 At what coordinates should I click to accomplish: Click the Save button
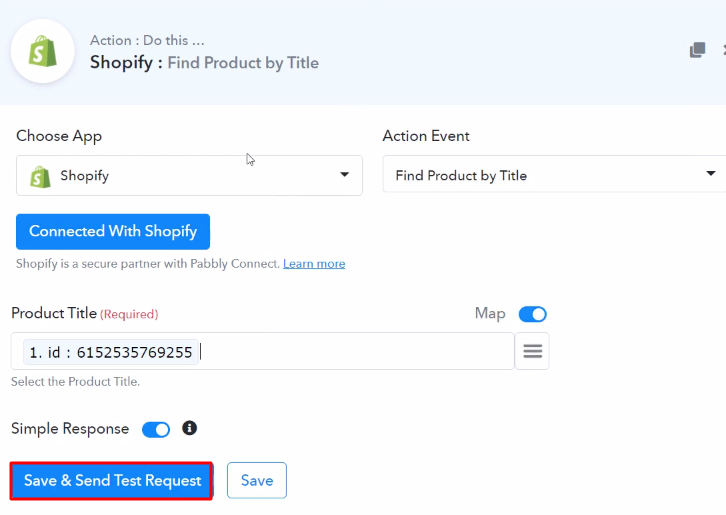257,480
